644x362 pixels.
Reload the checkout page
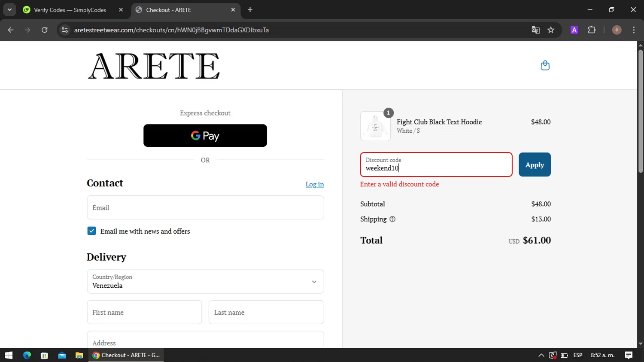pyautogui.click(x=44, y=30)
